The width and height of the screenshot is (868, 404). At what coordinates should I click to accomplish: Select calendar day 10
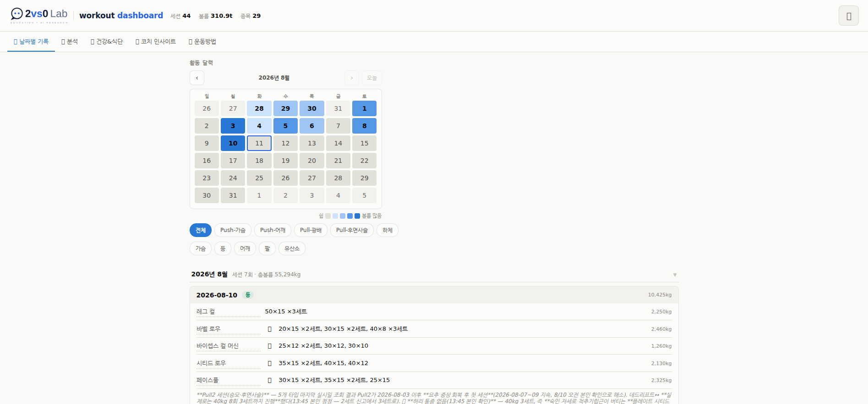233,143
